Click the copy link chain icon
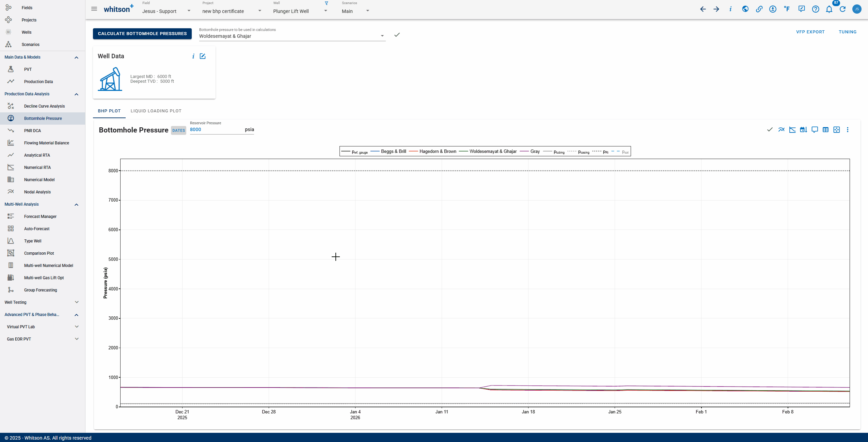 click(759, 9)
